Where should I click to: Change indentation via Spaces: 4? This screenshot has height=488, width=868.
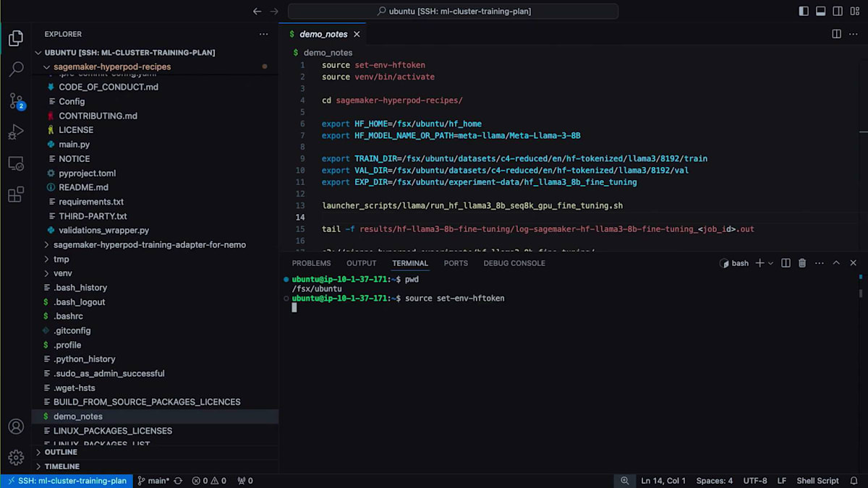click(x=715, y=481)
